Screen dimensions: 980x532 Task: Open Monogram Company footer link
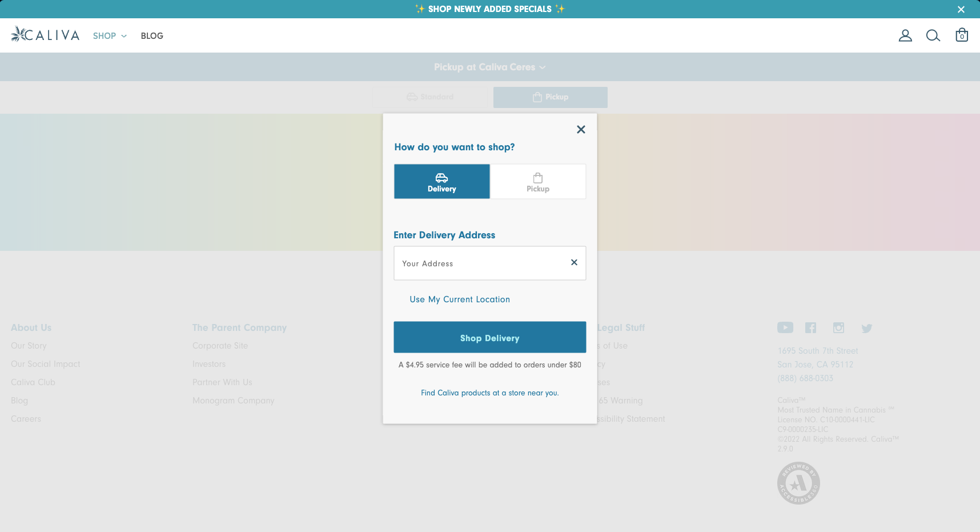point(234,401)
